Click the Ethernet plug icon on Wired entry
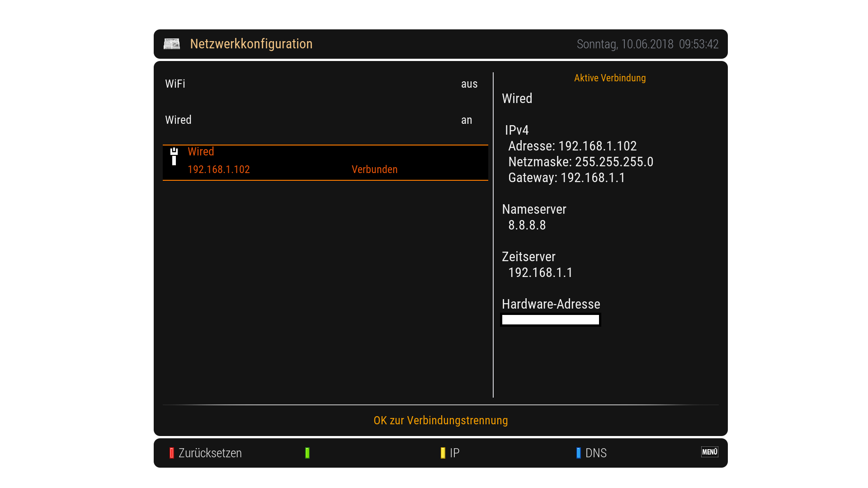This screenshot has width=868, height=488. coord(174,156)
